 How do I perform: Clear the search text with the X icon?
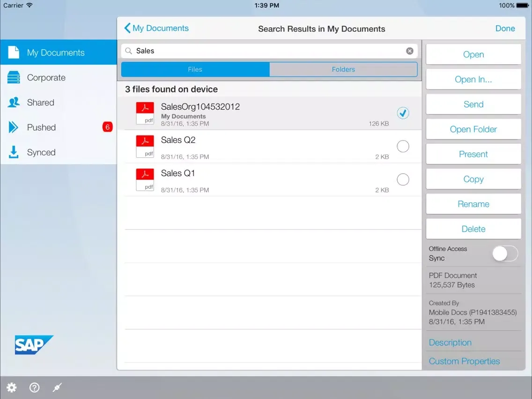pyautogui.click(x=409, y=51)
